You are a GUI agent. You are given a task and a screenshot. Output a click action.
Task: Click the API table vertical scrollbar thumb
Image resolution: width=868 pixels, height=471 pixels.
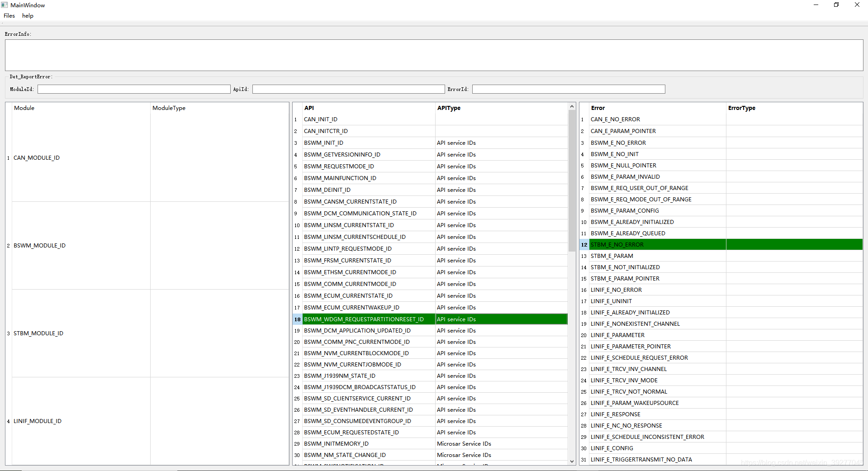(572, 181)
